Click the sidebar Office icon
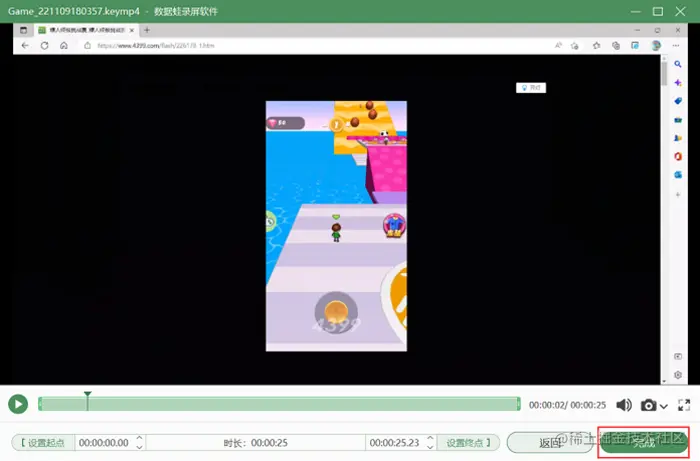The height and width of the screenshot is (461, 700). tap(678, 157)
